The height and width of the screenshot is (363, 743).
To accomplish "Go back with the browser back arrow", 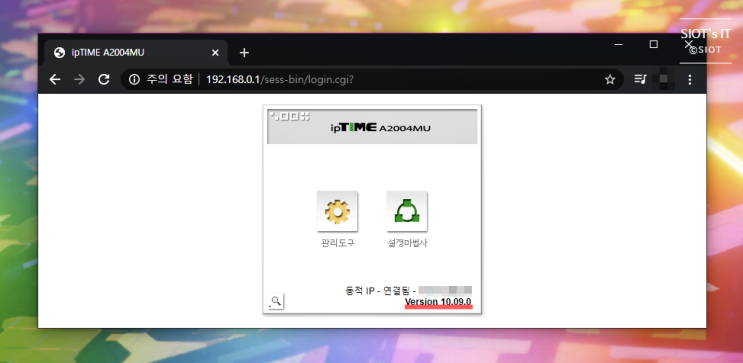I will click(x=55, y=80).
